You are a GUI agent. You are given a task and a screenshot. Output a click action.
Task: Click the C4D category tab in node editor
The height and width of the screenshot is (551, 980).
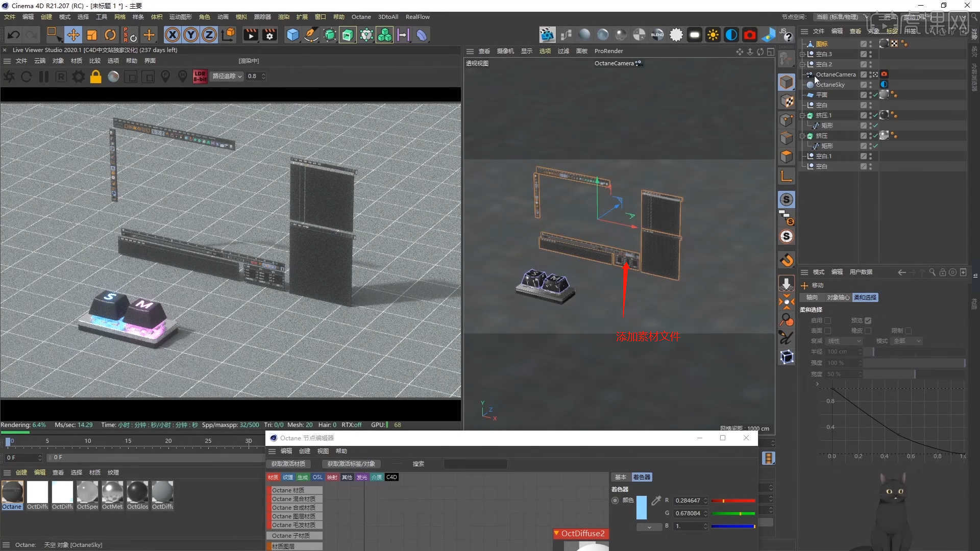pyautogui.click(x=391, y=477)
